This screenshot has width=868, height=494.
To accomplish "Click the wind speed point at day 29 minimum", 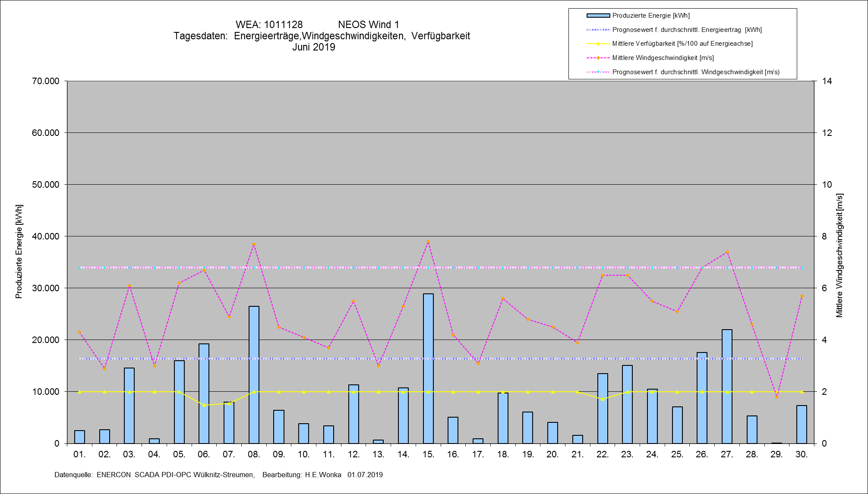I will (x=777, y=396).
